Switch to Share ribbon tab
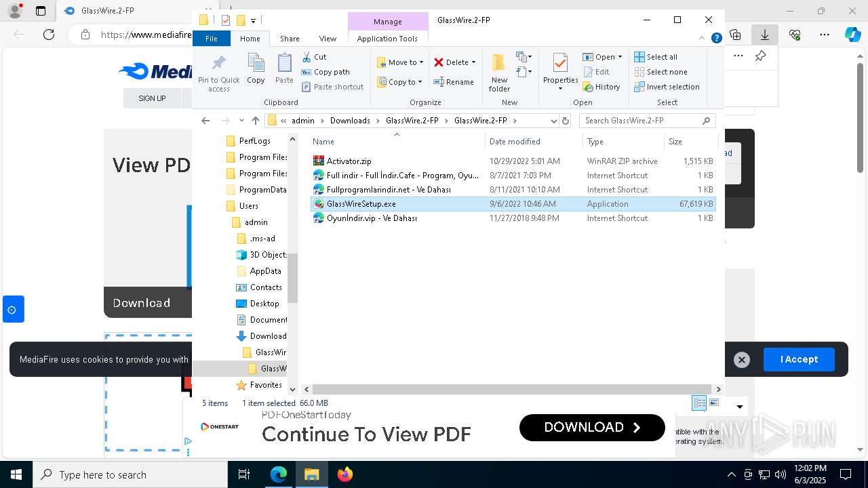Viewport: 868px width, 488px height. tap(290, 39)
